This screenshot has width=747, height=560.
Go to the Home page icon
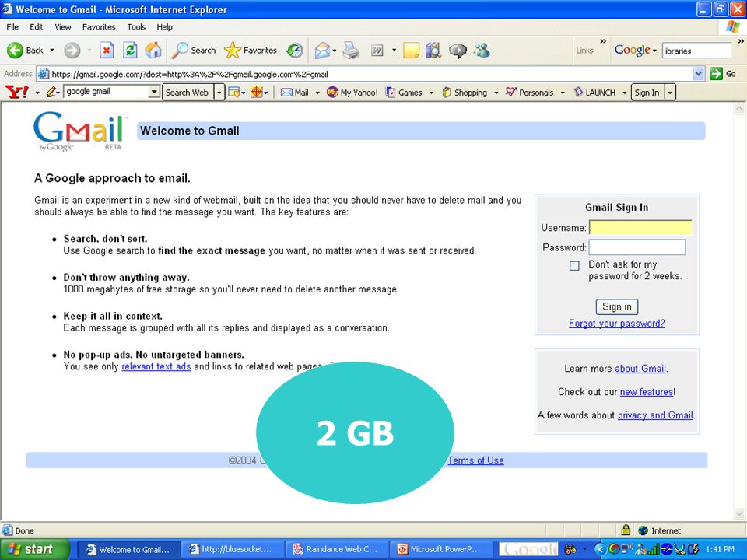pos(153,50)
